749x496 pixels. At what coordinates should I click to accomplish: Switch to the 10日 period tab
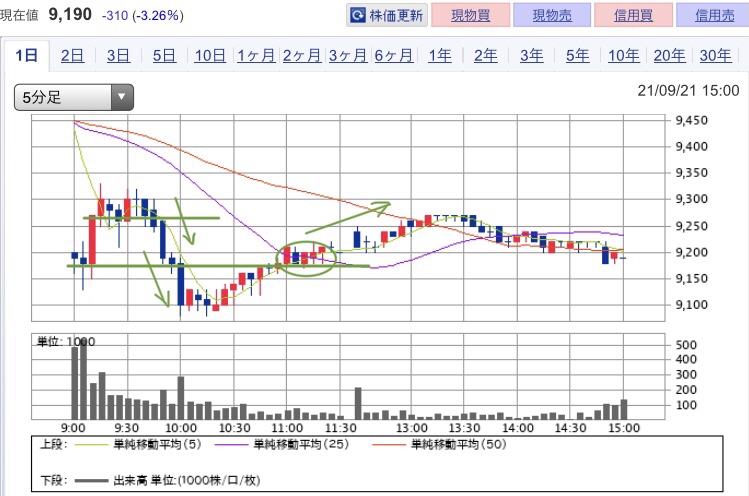tap(210, 56)
